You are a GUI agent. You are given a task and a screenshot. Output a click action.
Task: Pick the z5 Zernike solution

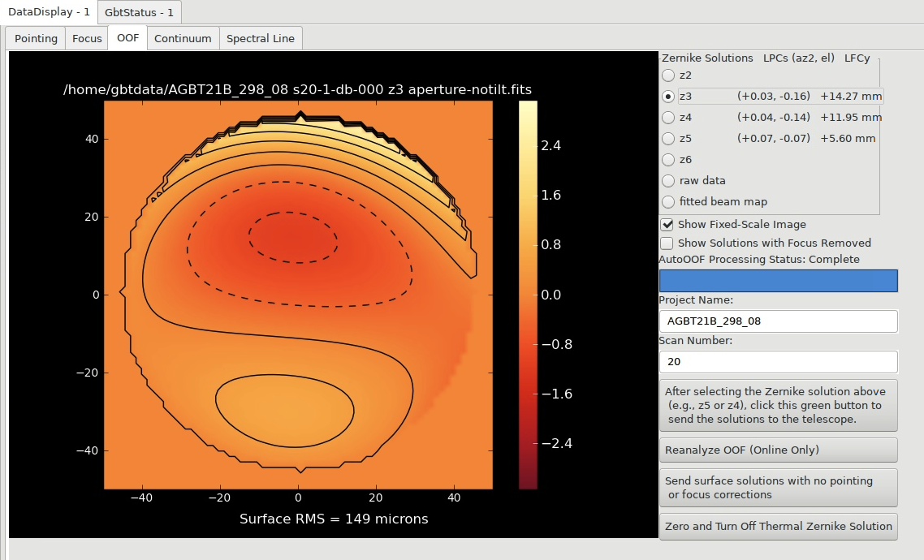pos(668,139)
